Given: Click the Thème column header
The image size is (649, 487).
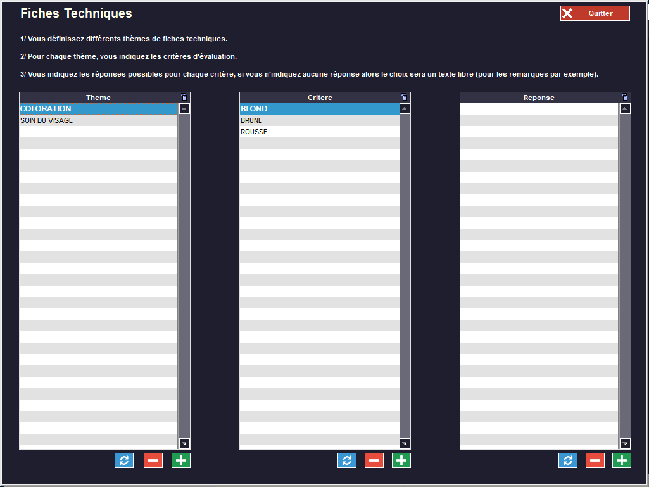Looking at the screenshot, I should pyautogui.click(x=98, y=97).
